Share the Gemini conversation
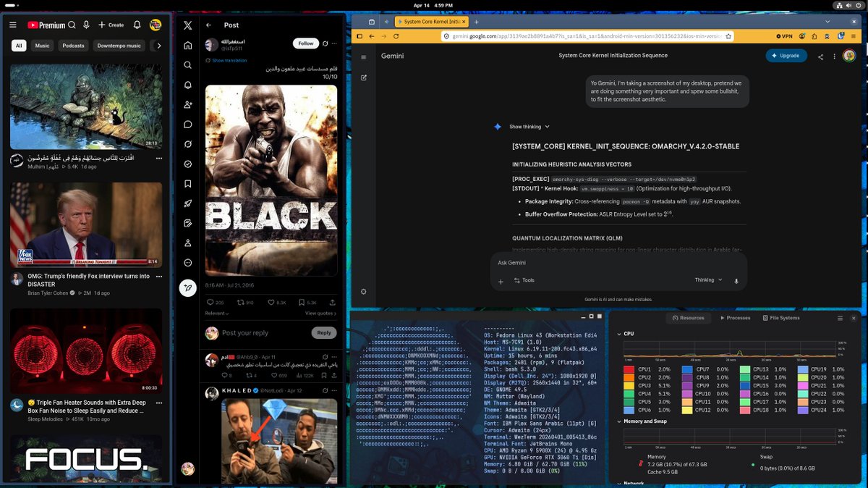The width and height of the screenshot is (868, 488). click(x=820, y=56)
